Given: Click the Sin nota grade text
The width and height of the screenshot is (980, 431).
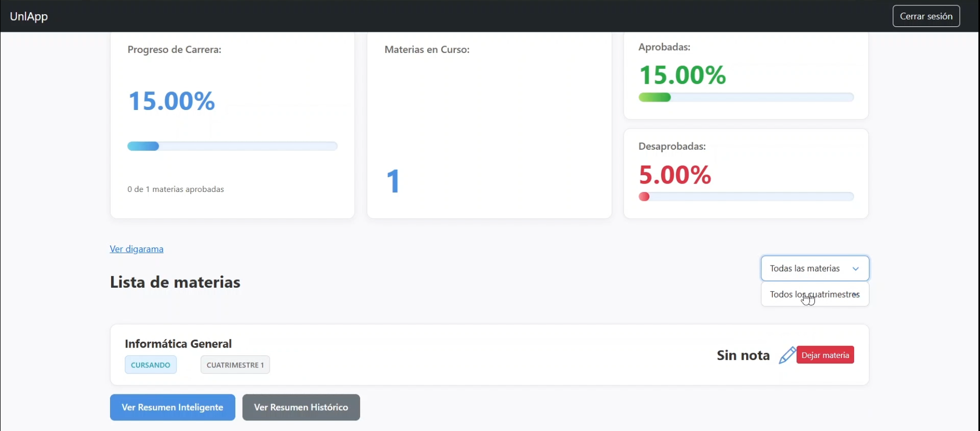Looking at the screenshot, I should pyautogui.click(x=743, y=355).
